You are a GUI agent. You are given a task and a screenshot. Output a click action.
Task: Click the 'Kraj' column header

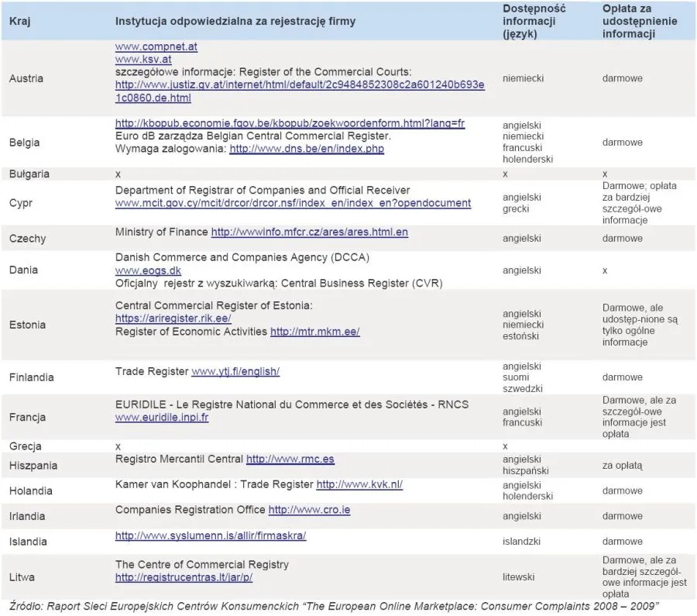[19, 22]
